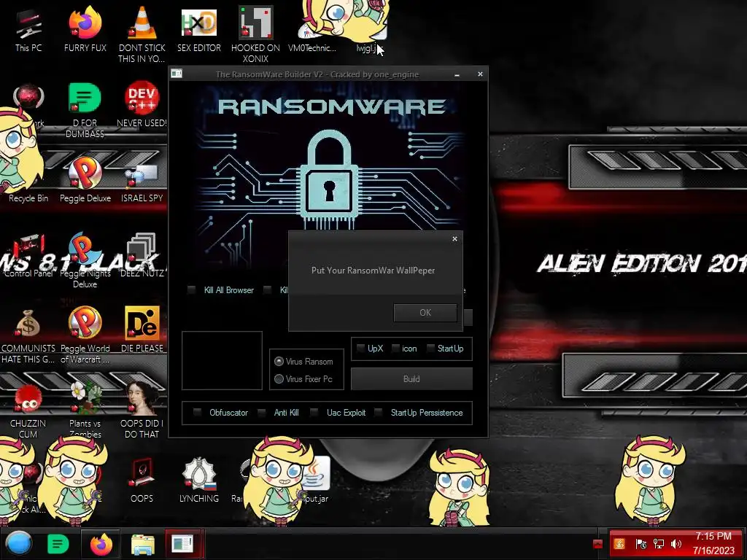Select the HOOKED ON XONIX desktop icon
Screen dimensions: 747x560
pos(255,34)
